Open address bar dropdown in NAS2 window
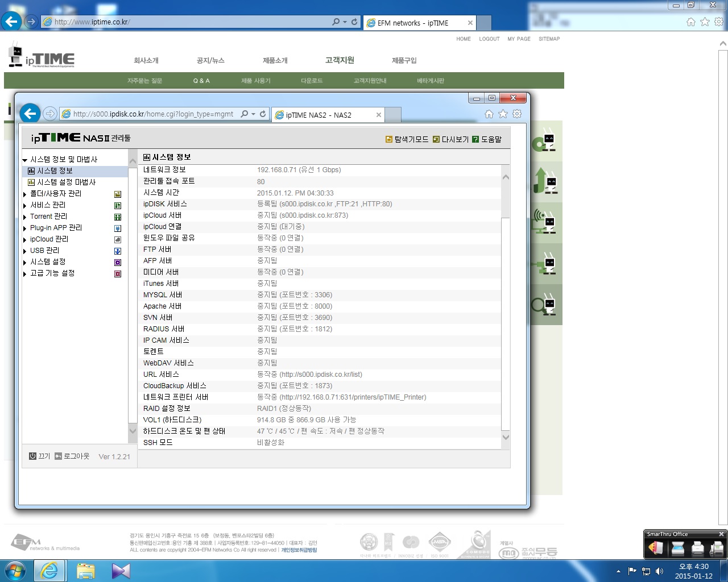This screenshot has height=582, width=728. 253,114
